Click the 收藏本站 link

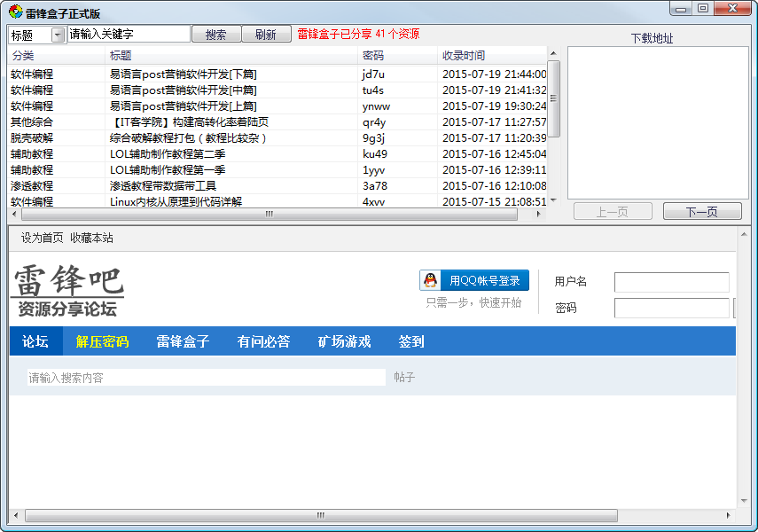click(x=91, y=238)
